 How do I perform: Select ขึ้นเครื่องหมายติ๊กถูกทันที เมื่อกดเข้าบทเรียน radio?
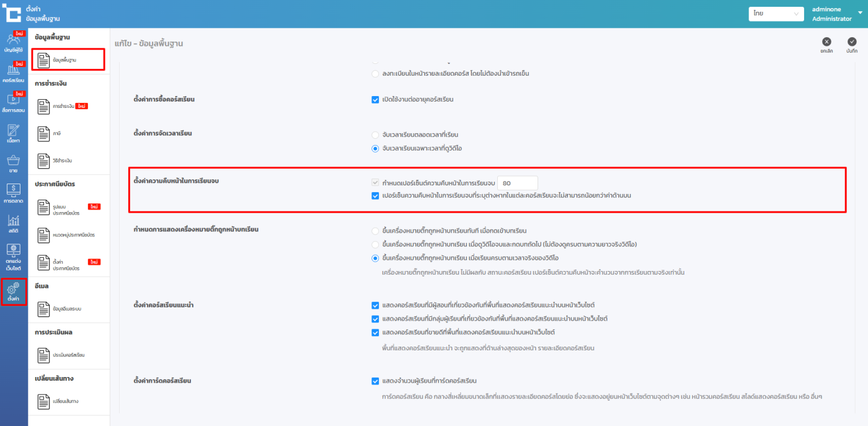coord(375,231)
